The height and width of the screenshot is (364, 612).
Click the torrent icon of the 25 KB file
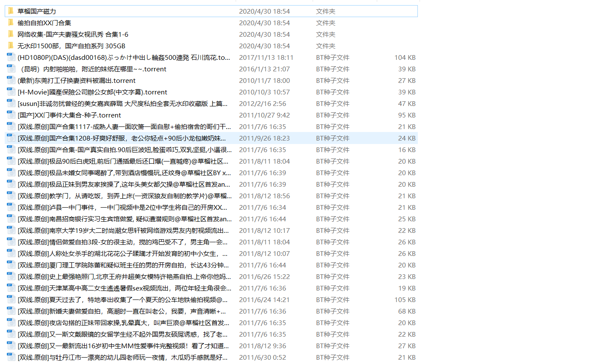[11, 219]
